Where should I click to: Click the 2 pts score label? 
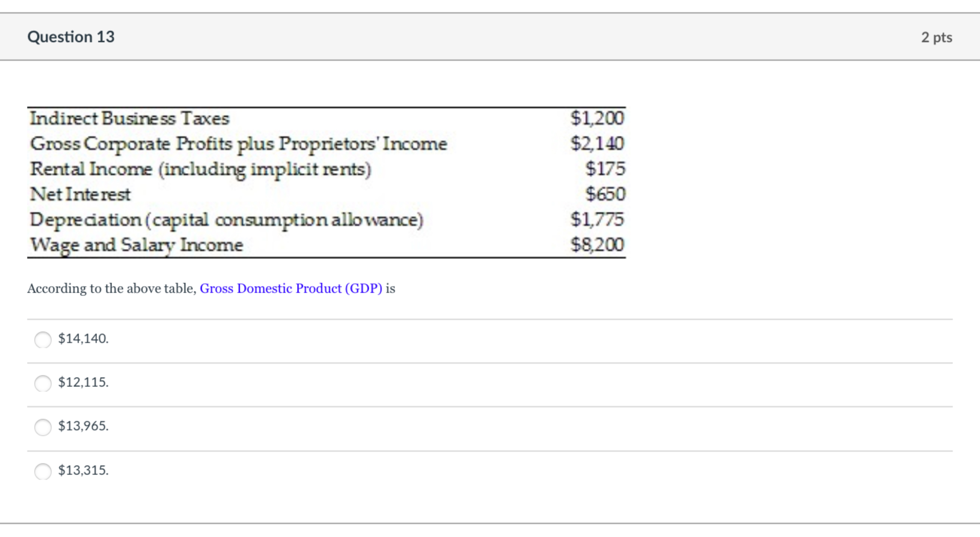click(x=937, y=37)
